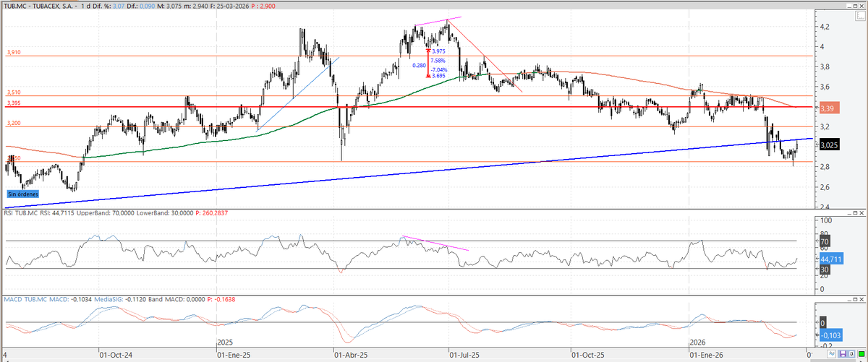The height and width of the screenshot is (362, 868).
Task: Click the small icon right of the diskette
Action: coord(851,354)
